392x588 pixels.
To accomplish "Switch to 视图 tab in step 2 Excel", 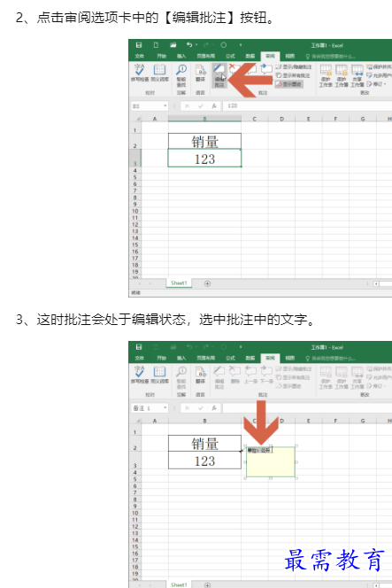I will click(289, 56).
